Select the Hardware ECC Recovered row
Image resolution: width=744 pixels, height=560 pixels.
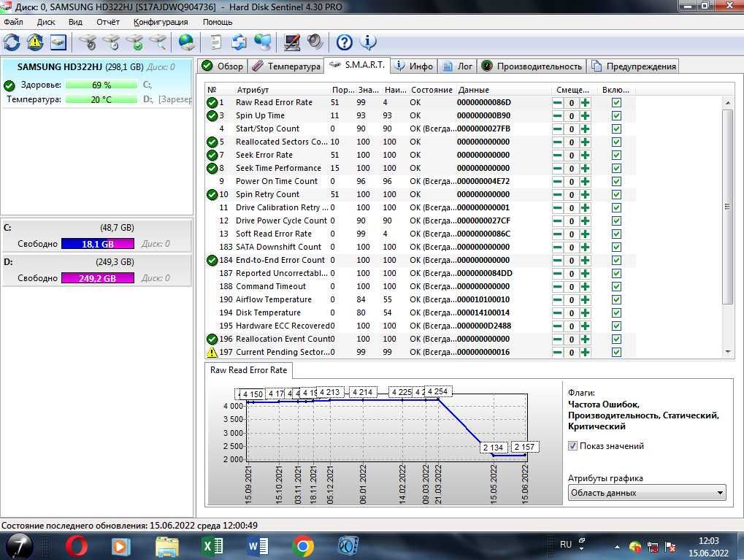coord(420,326)
